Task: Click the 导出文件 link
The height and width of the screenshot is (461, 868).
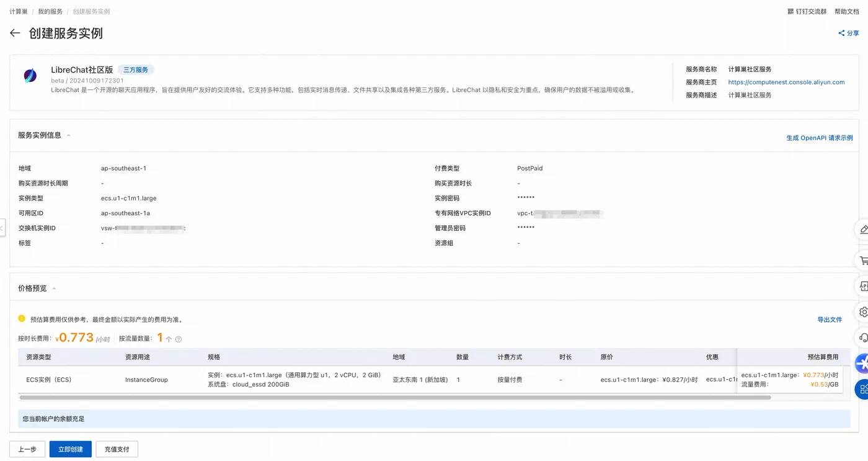Action: click(830, 320)
